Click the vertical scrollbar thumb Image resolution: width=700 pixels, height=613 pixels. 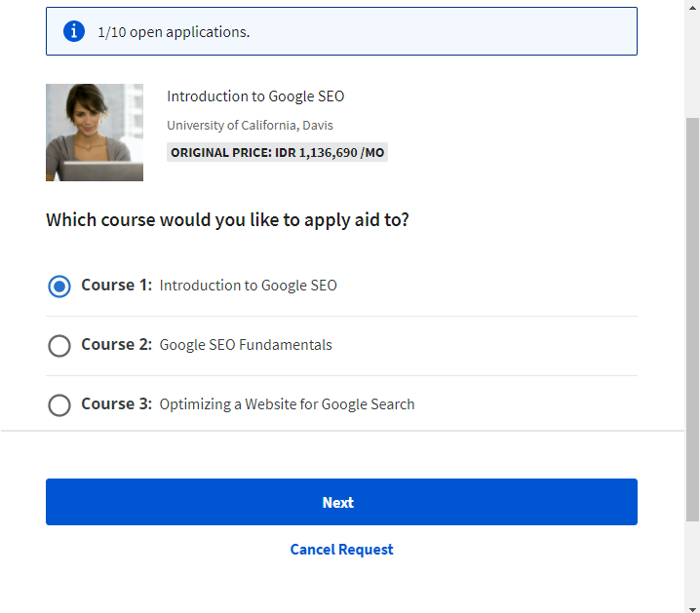[x=692, y=319]
